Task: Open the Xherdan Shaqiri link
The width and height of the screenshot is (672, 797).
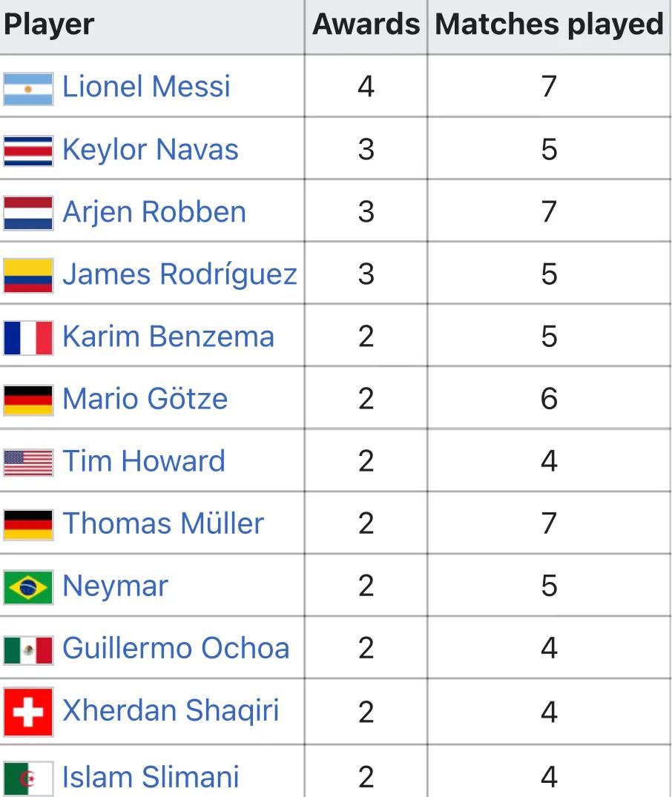Action: tap(171, 710)
